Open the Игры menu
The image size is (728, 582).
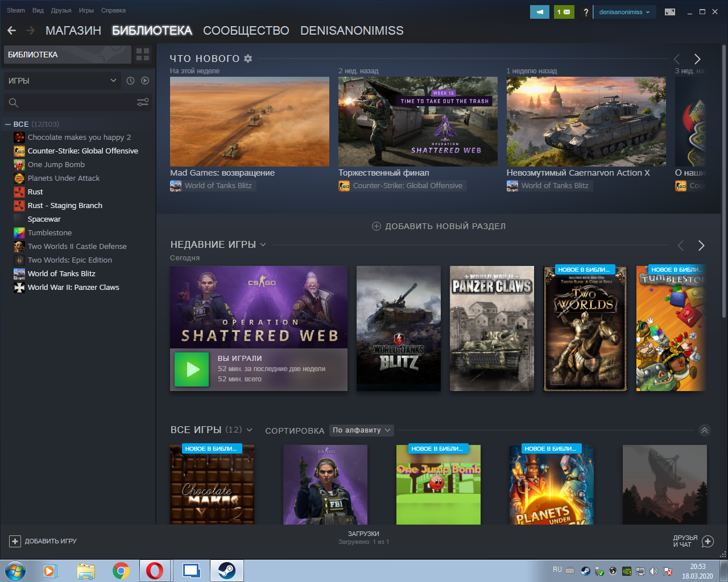point(86,10)
